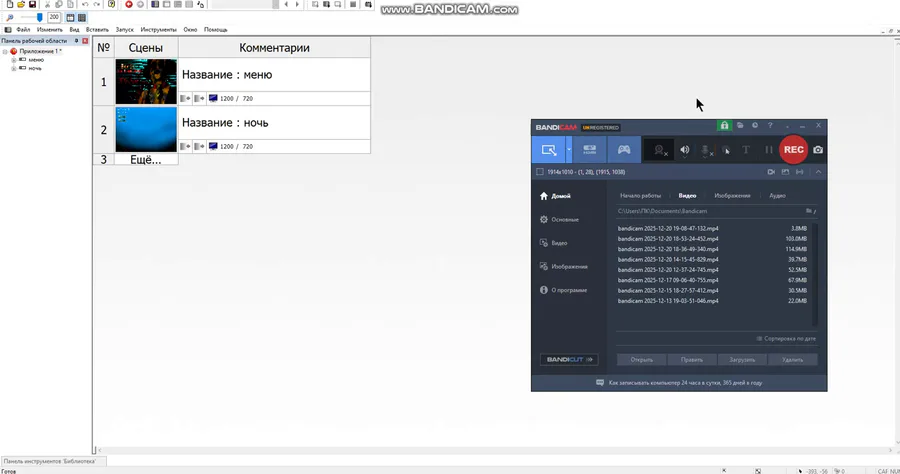The width and height of the screenshot is (900, 474).
Task: Click the Название : ночь title cell
Action: (x=274, y=123)
